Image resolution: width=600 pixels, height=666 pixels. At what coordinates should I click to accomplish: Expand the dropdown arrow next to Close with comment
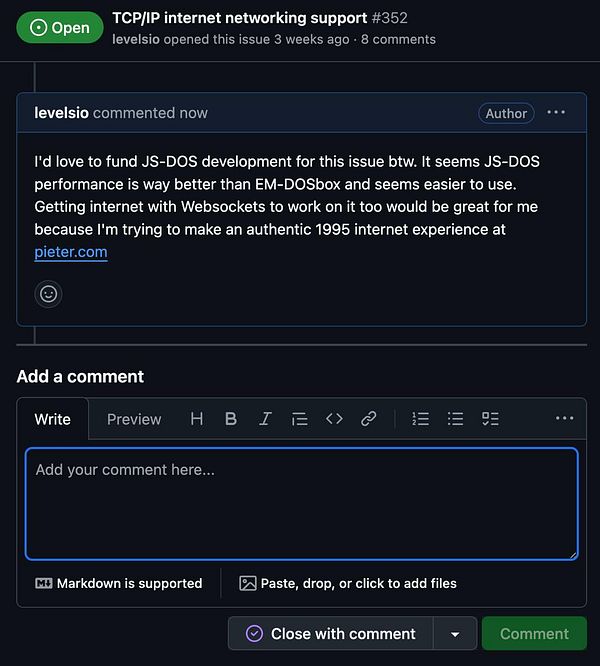click(455, 634)
